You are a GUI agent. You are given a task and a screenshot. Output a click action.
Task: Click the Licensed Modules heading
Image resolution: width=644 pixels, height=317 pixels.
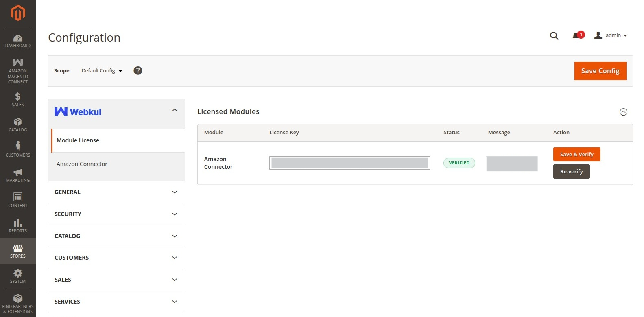pyautogui.click(x=228, y=111)
